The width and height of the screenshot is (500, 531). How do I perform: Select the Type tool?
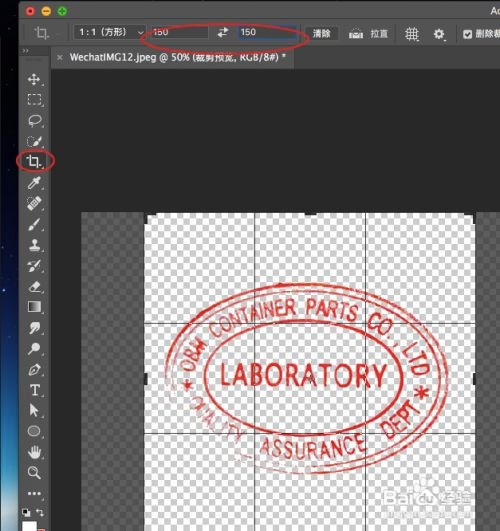(x=35, y=390)
